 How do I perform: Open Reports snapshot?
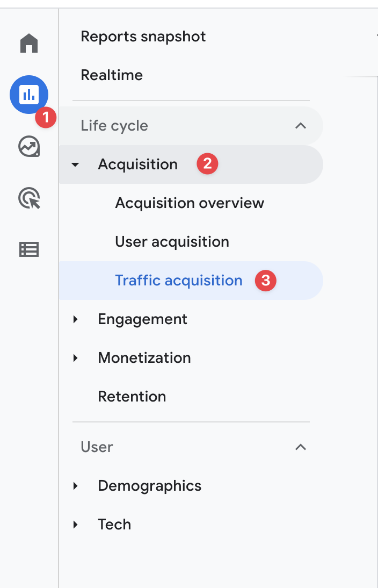click(143, 37)
